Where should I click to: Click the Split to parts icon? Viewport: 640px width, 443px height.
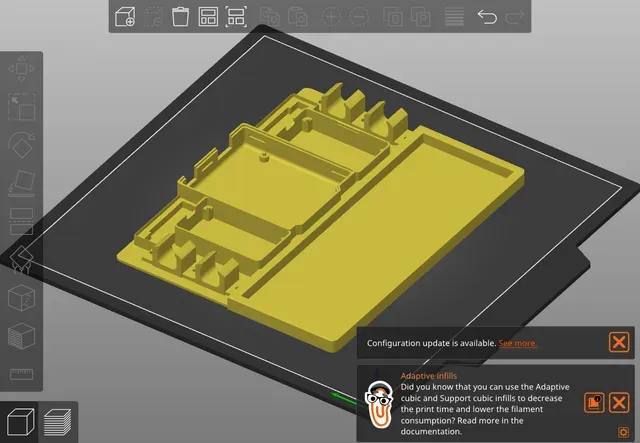[421, 17]
